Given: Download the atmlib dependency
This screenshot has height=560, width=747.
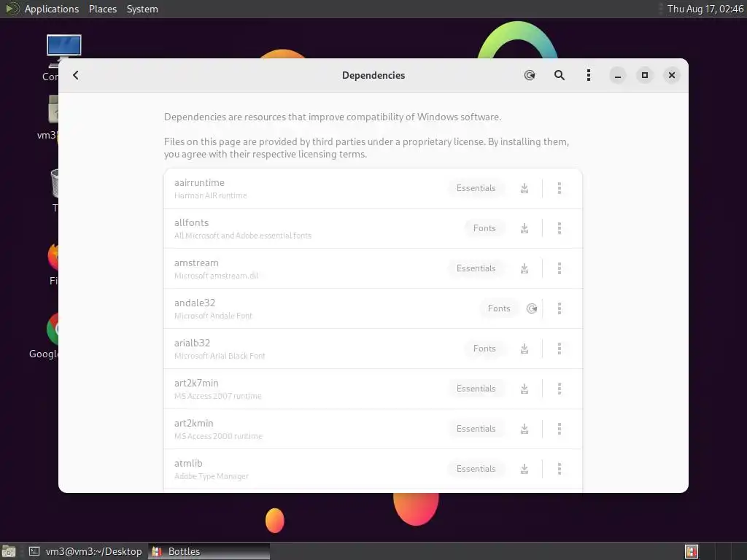Looking at the screenshot, I should pyautogui.click(x=524, y=469).
